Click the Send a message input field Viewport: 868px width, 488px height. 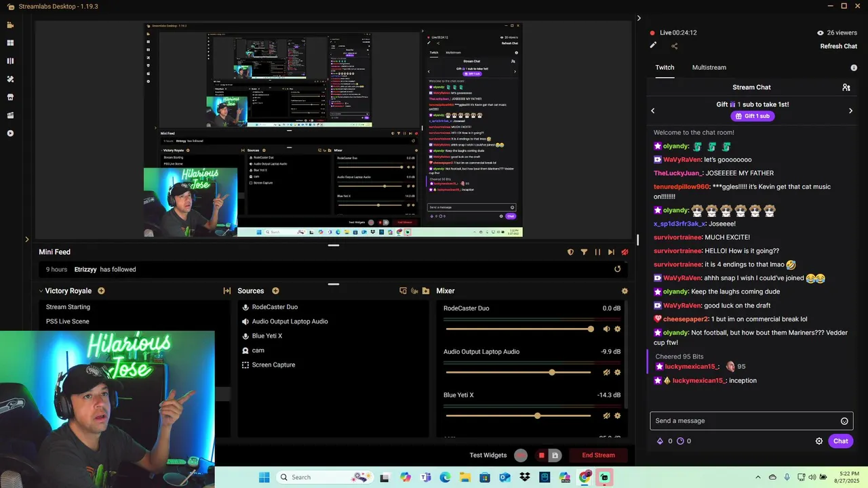(x=751, y=421)
